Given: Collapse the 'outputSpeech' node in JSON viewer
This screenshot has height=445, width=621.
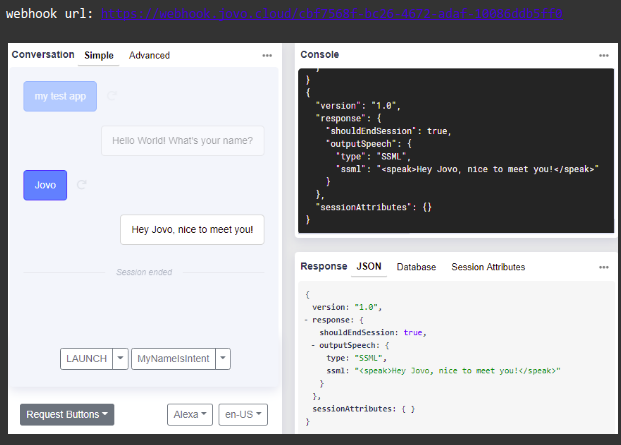Looking at the screenshot, I should 313,345.
